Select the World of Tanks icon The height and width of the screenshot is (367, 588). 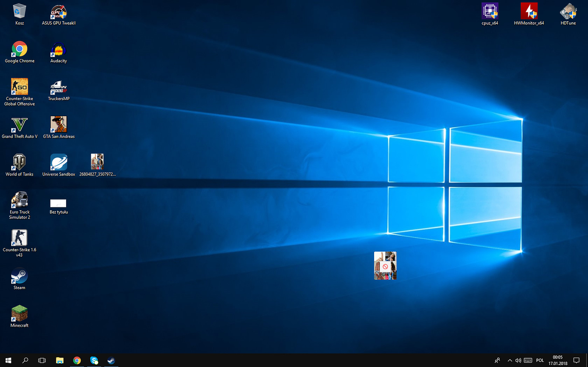point(20,163)
